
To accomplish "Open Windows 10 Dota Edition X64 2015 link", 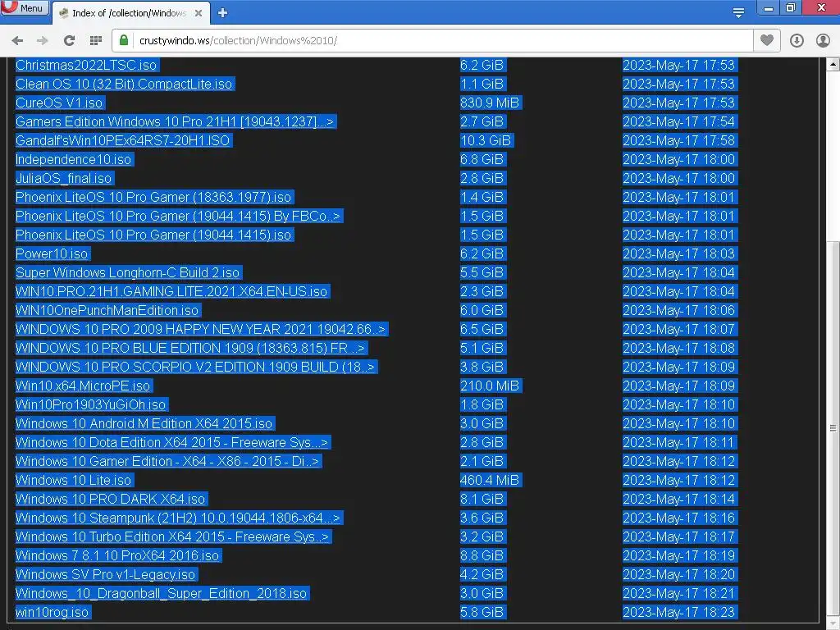I will [171, 442].
